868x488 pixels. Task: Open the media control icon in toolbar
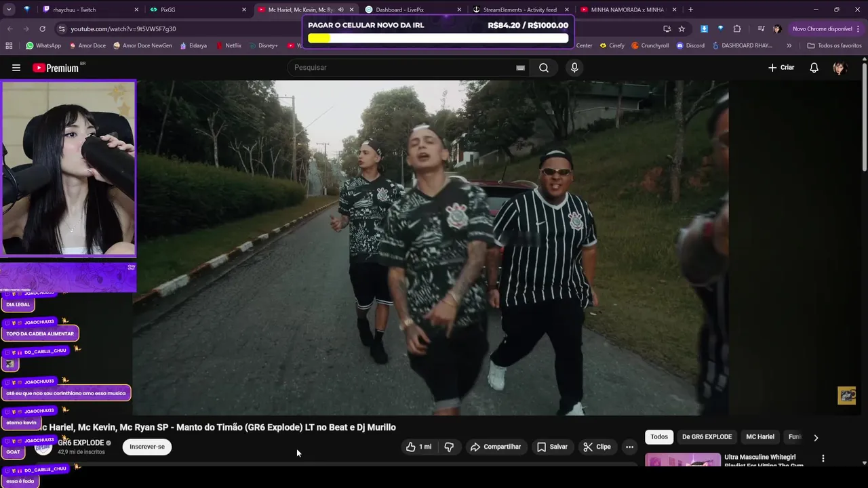point(761,28)
